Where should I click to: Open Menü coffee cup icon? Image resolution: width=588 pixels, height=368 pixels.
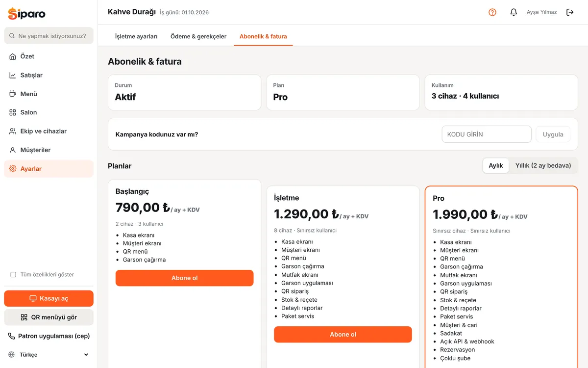tap(13, 94)
